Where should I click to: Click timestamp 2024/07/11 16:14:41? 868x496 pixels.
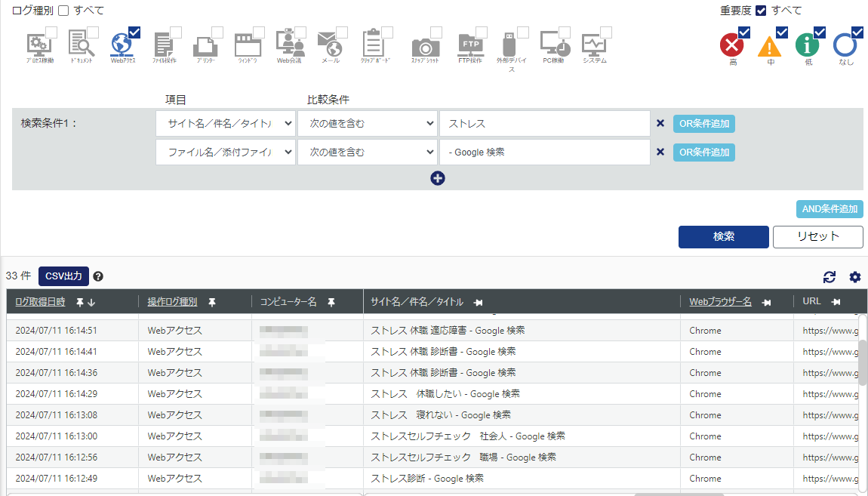(56, 352)
